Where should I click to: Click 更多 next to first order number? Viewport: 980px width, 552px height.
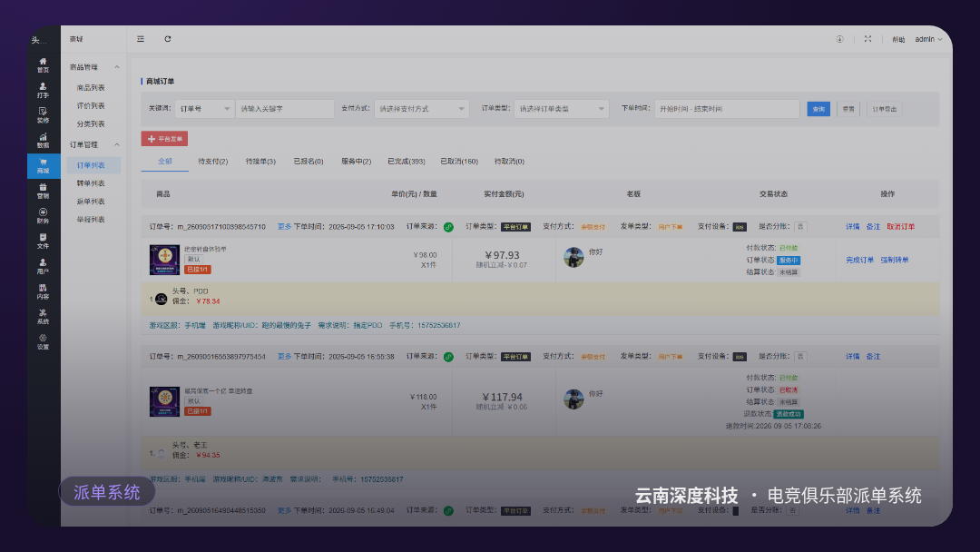284,227
